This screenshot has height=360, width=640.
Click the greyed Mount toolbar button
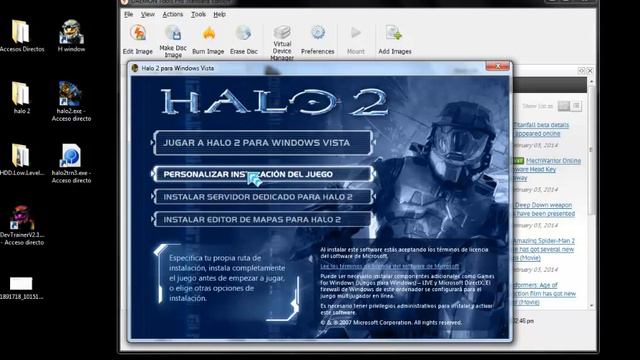(x=356, y=39)
